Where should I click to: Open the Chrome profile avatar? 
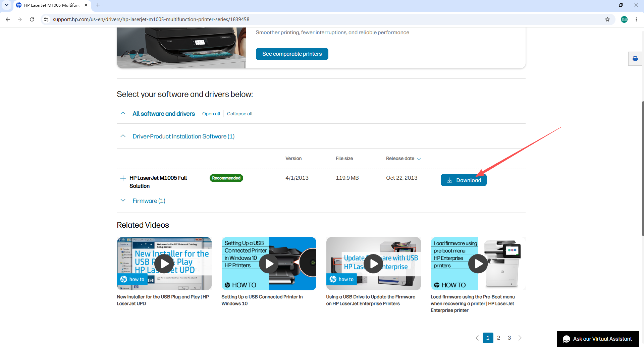[624, 19]
